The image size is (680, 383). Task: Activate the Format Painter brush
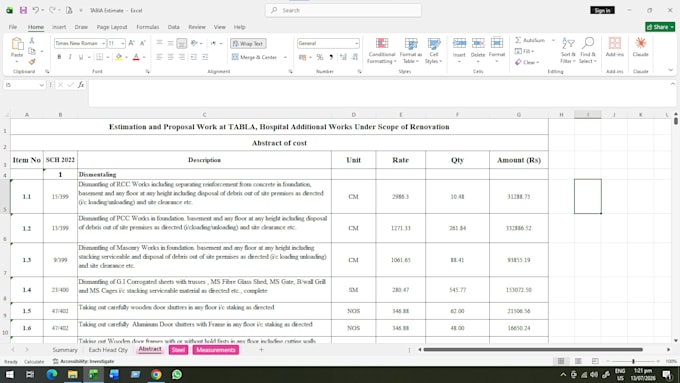[x=32, y=62]
